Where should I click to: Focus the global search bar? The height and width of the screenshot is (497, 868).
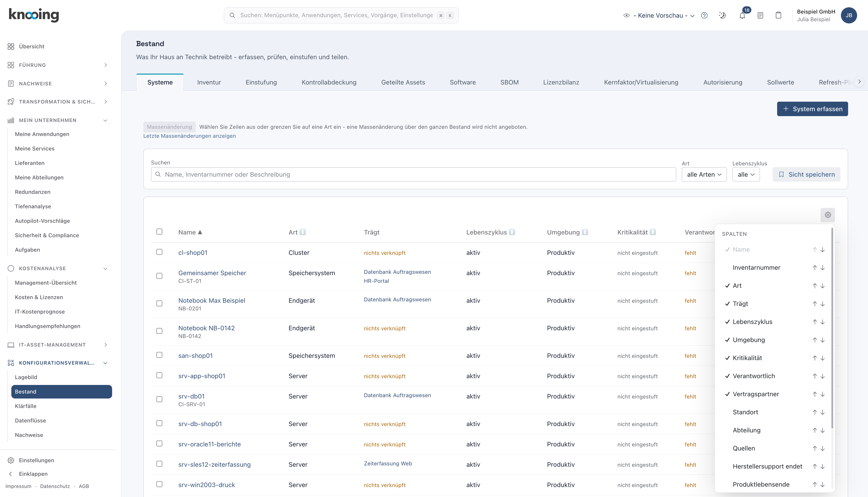(341, 15)
